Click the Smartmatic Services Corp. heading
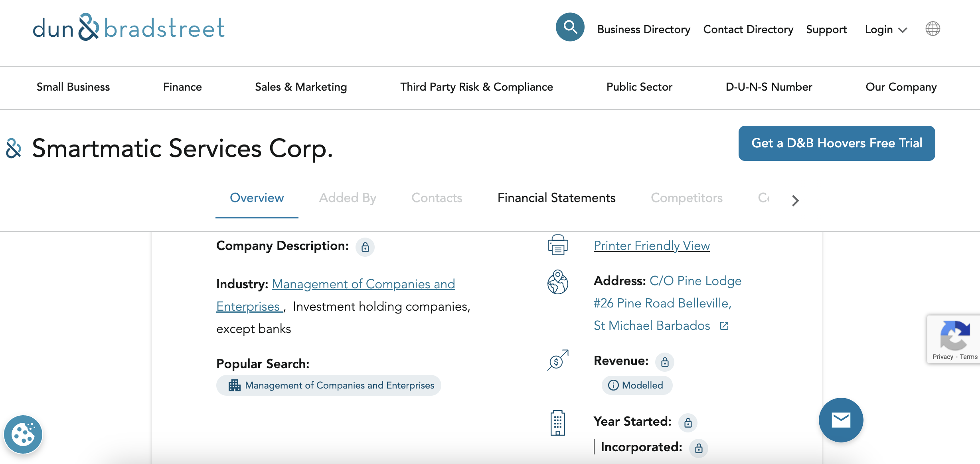 (x=182, y=149)
